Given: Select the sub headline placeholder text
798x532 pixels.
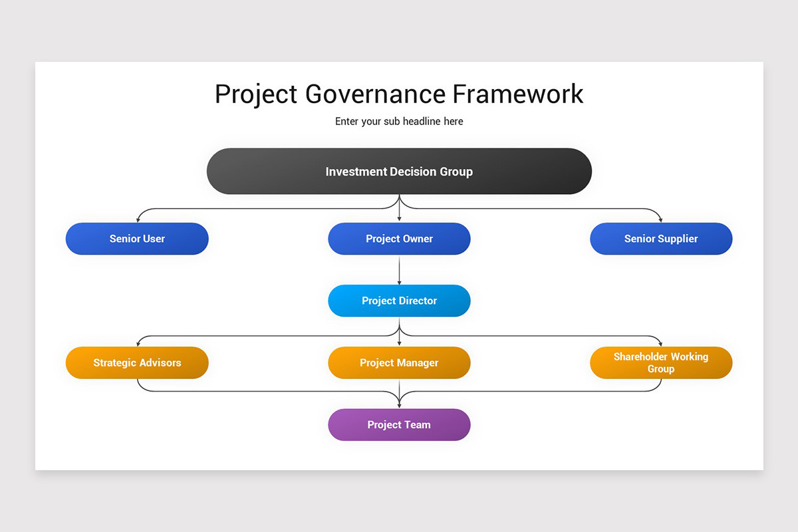Looking at the screenshot, I should click(399, 121).
